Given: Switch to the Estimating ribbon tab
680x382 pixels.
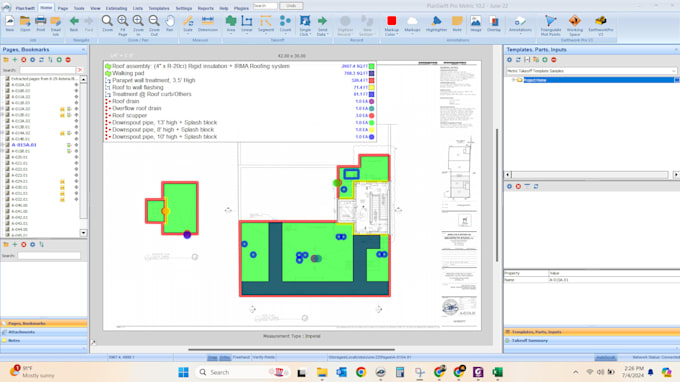Looking at the screenshot, I should (116, 8).
